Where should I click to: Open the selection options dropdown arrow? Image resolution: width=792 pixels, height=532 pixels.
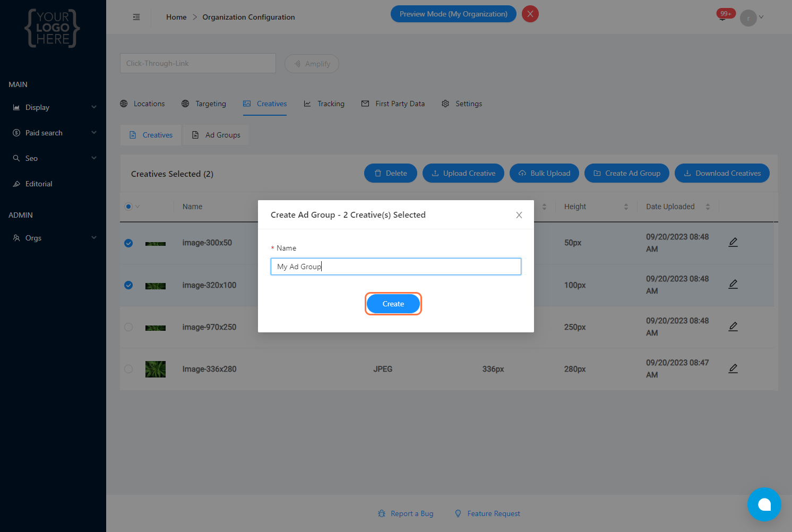[x=138, y=207]
